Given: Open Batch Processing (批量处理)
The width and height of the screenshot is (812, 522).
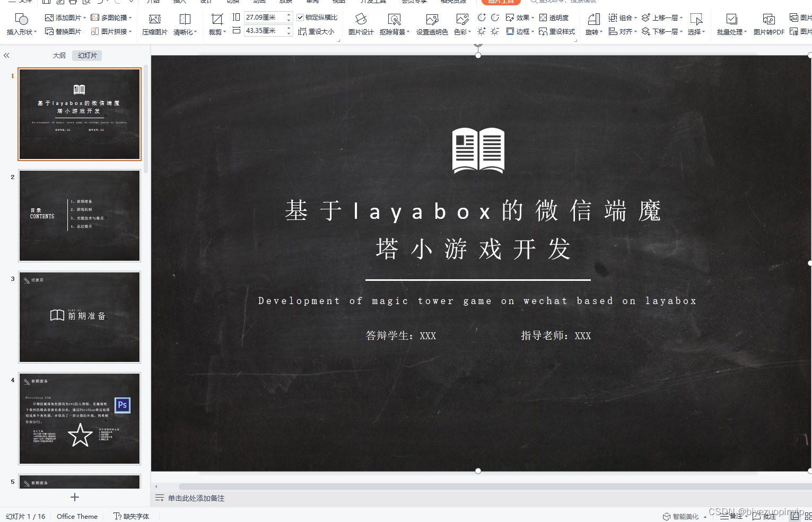Looking at the screenshot, I should [731, 25].
